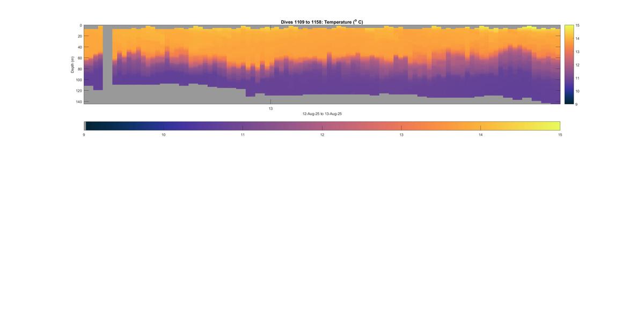The image size is (644, 334).
Task: Click the "15" label under the horizontal colorbar
Action: 560,135
